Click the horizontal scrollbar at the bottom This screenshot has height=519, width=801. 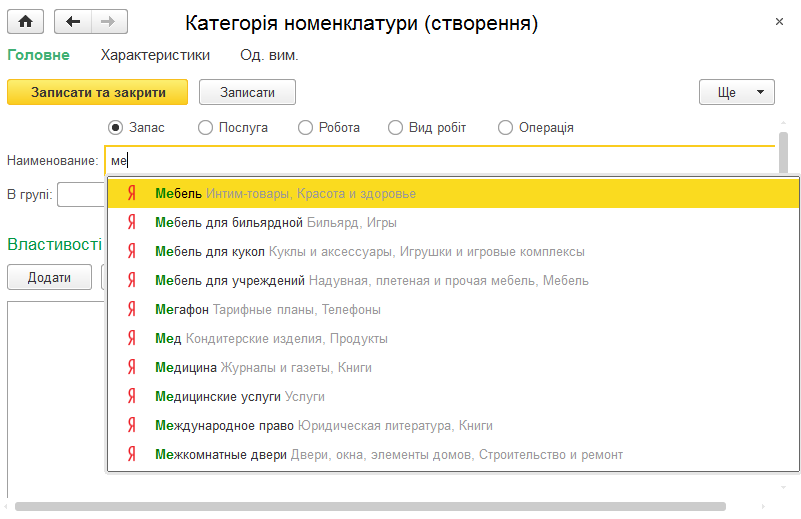[x=370, y=506]
